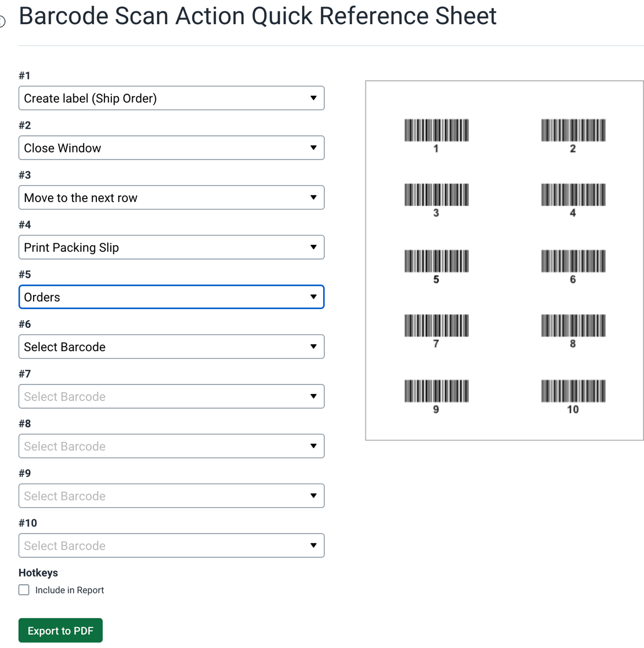Image resolution: width=644 pixels, height=648 pixels.
Task: Open the #7 Select Barcode dropdown
Action: point(171,396)
